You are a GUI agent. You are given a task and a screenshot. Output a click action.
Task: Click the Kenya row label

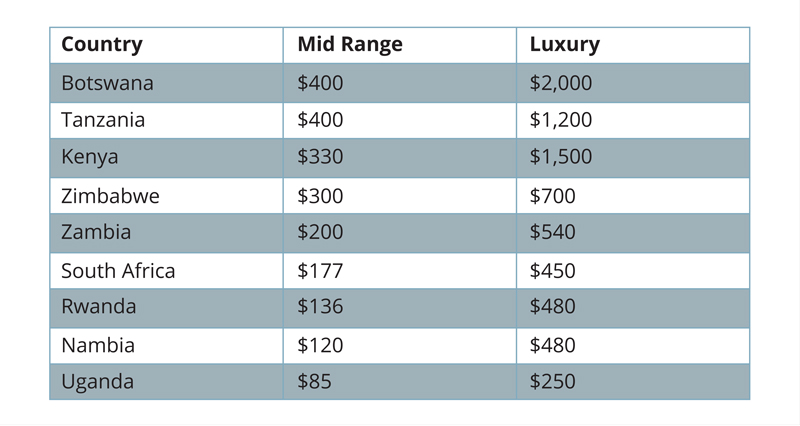click(90, 157)
